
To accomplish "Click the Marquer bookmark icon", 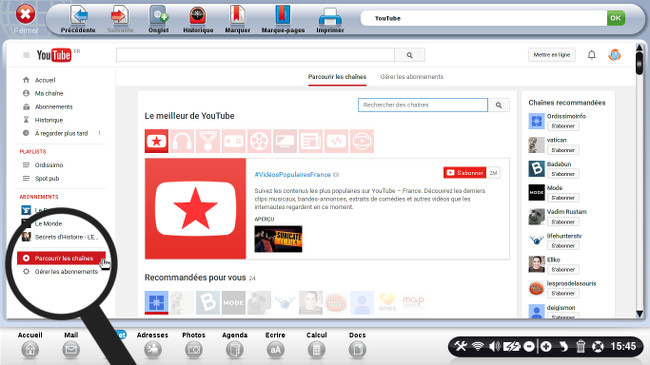I will (x=238, y=15).
